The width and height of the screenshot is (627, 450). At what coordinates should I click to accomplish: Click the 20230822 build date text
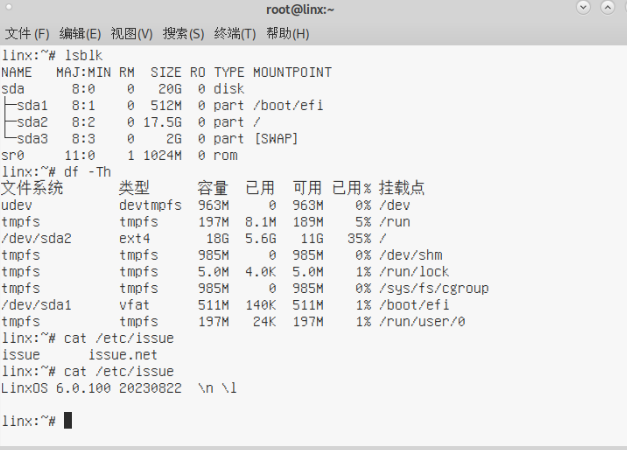(x=150, y=388)
